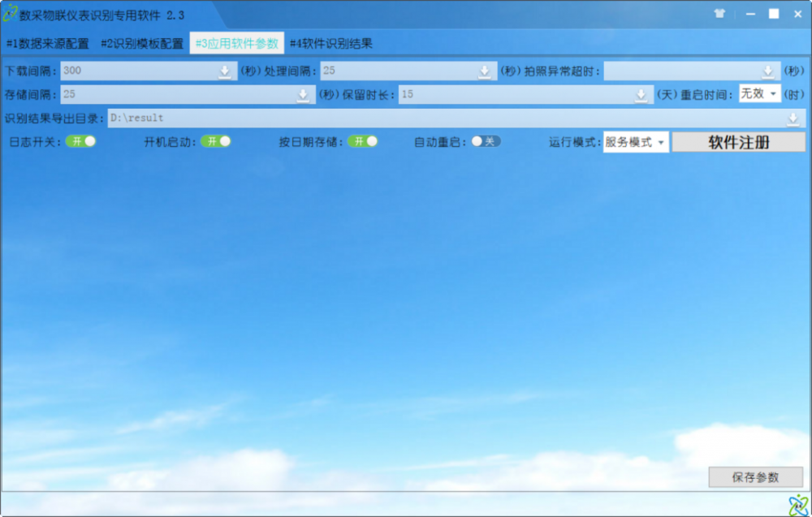
Task: Click the app logo in bottom-right corner
Action: [x=797, y=504]
